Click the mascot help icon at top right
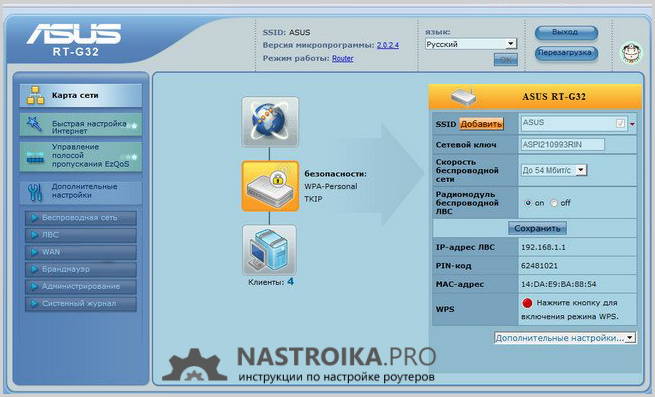 (x=631, y=53)
